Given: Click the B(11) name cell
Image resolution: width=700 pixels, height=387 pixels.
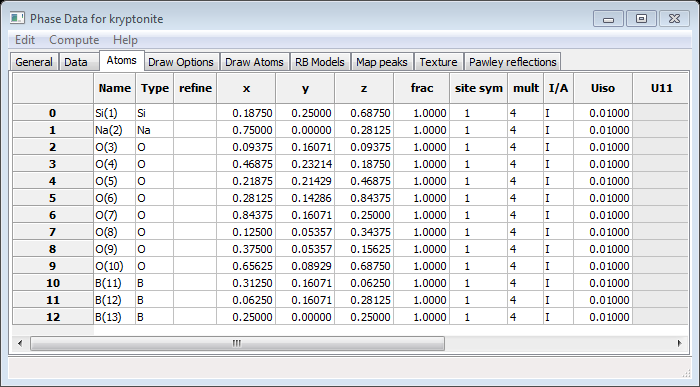Looking at the screenshot, I should tap(115, 283).
